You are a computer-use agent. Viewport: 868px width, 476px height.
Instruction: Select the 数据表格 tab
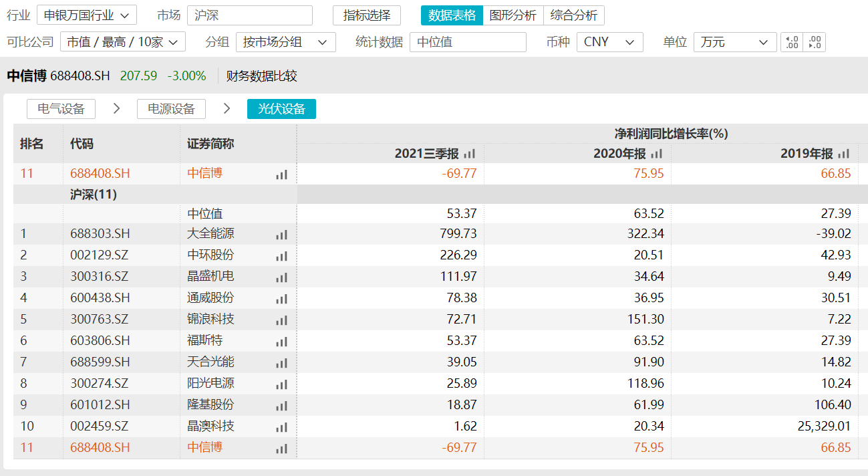pos(452,15)
